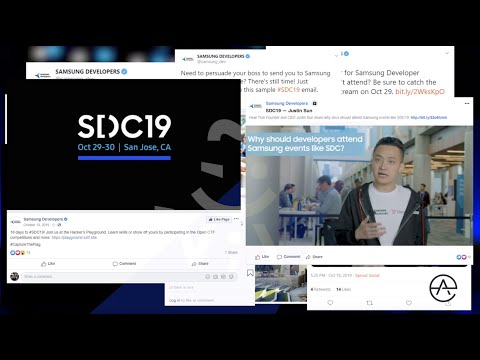Image resolution: width=480 pixels, height=360 pixels.
Task: Click the GIF icon in the comment box
Action: (223, 277)
